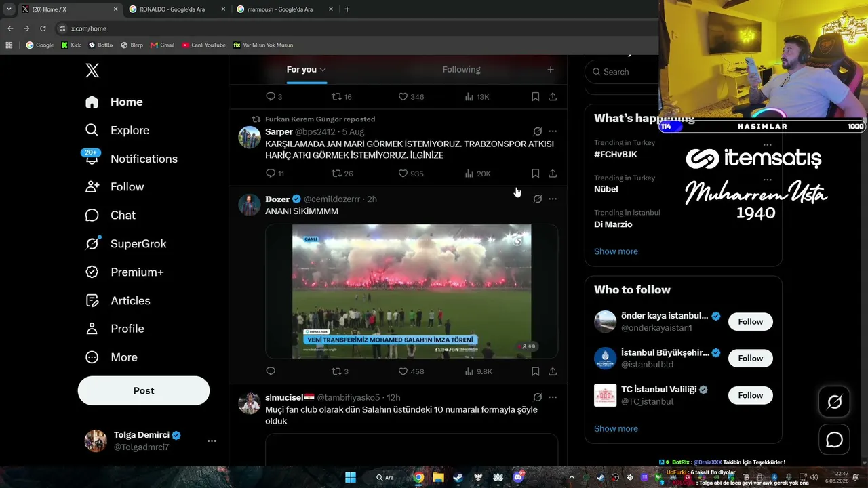Follow TC İstanbul Valiliği account
Image resolution: width=868 pixels, height=488 pixels.
750,395
